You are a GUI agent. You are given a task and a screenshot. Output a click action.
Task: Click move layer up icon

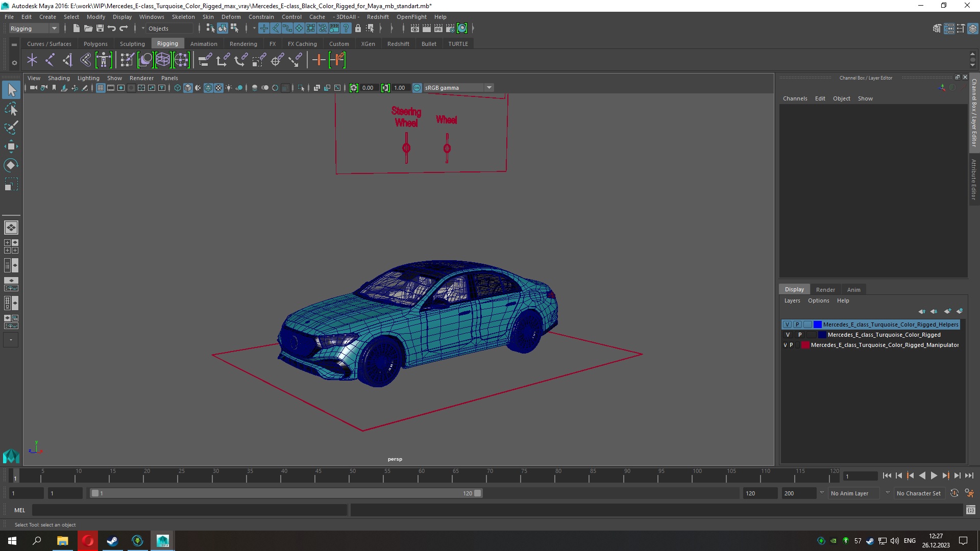922,311
